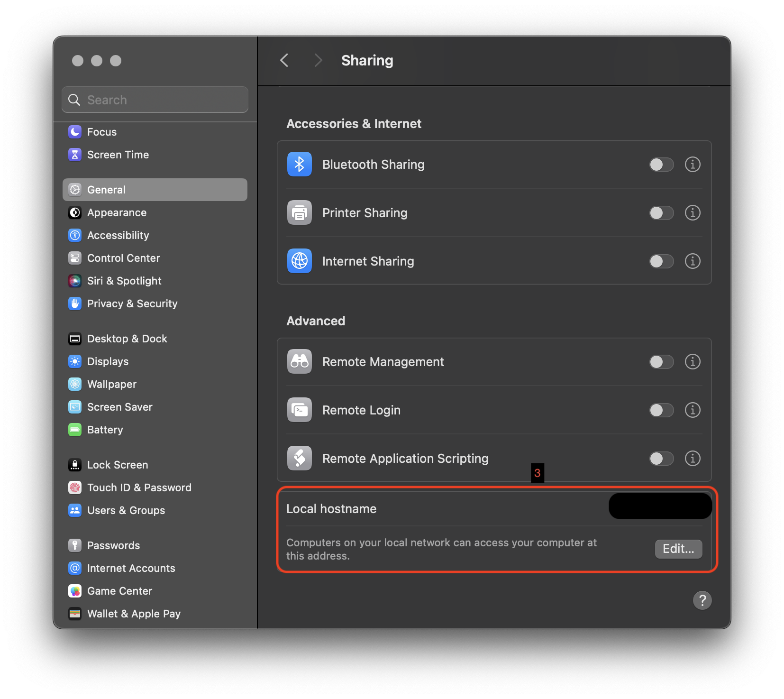This screenshot has width=784, height=699.
Task: Click the Remote Management binoculars icon
Action: (x=299, y=362)
